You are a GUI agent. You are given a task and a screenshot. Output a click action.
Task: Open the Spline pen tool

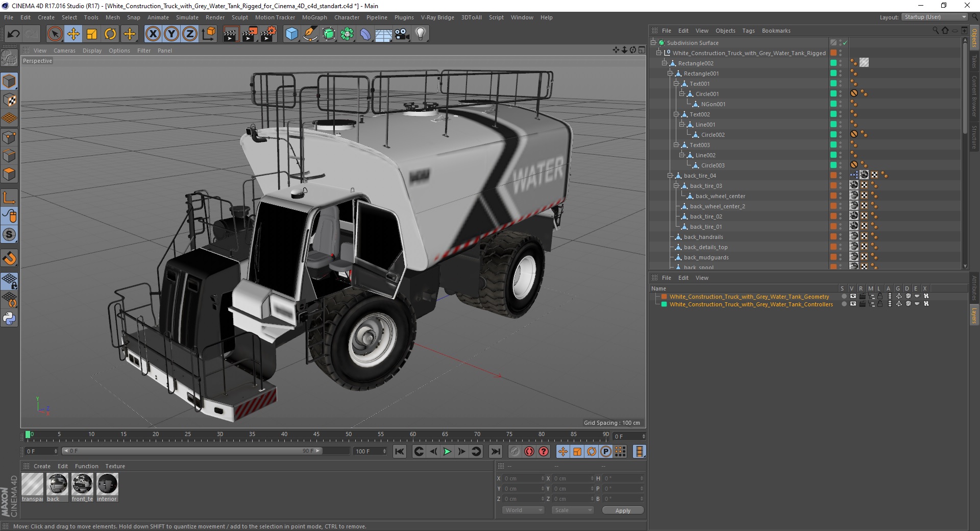pyautogui.click(x=310, y=34)
